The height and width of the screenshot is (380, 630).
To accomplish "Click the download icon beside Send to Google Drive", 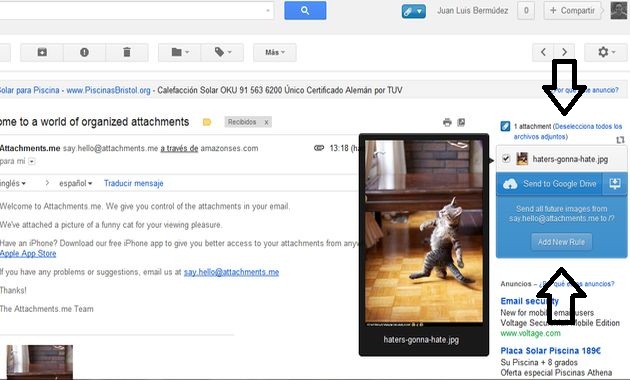I will (x=615, y=184).
